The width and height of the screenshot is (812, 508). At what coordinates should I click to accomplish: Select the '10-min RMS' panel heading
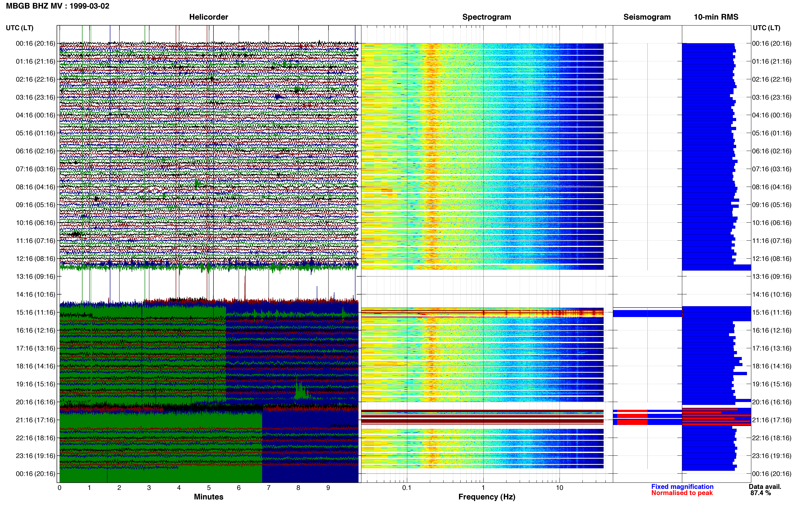pos(716,17)
